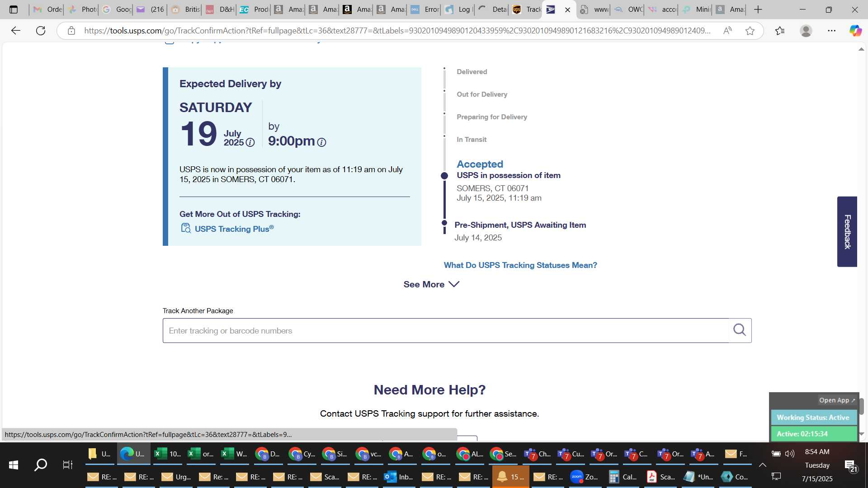The width and height of the screenshot is (868, 488).
Task: Close the current USPS tab
Action: pos(567,9)
